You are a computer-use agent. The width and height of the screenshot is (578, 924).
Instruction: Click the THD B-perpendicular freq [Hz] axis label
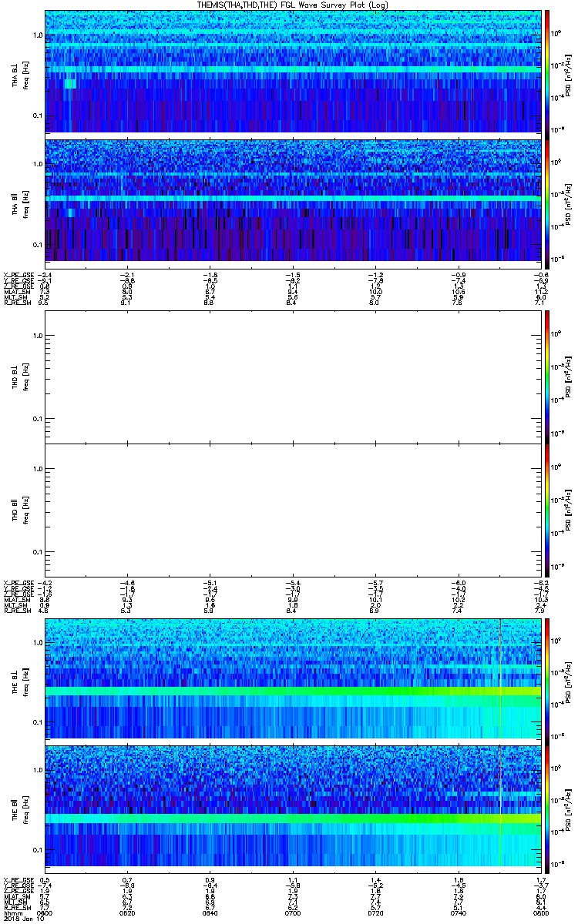(25, 376)
